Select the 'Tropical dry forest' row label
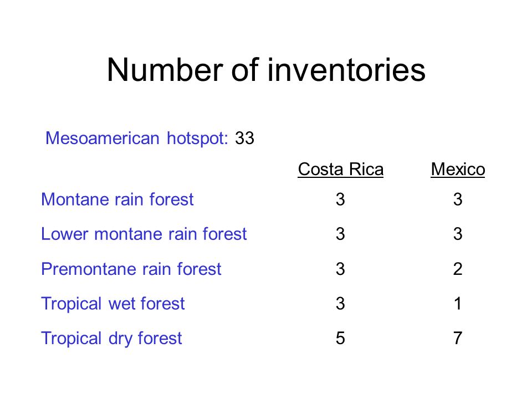 [111, 338]
